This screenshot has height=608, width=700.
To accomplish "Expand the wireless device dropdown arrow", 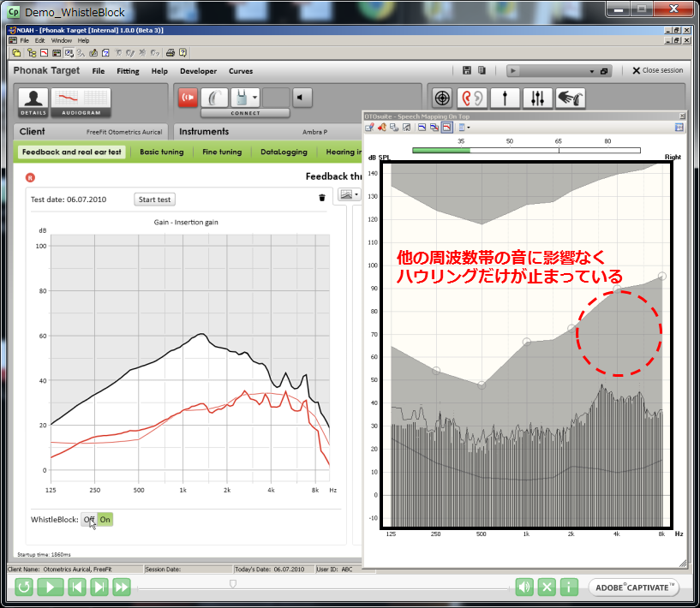I will [254, 98].
